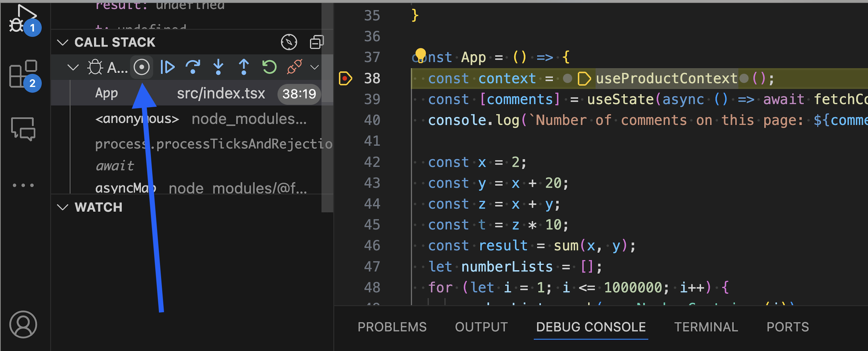The image size is (868, 351).
Task: Step over the current line
Action: coord(193,67)
